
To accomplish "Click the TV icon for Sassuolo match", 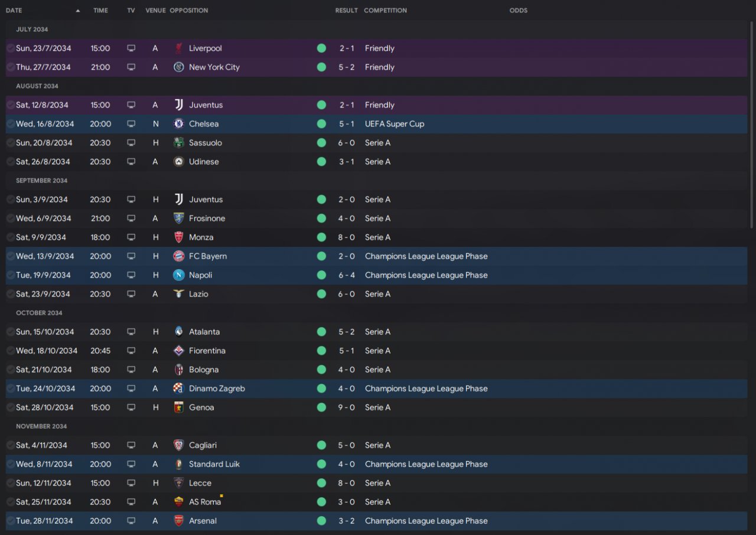I will (131, 143).
